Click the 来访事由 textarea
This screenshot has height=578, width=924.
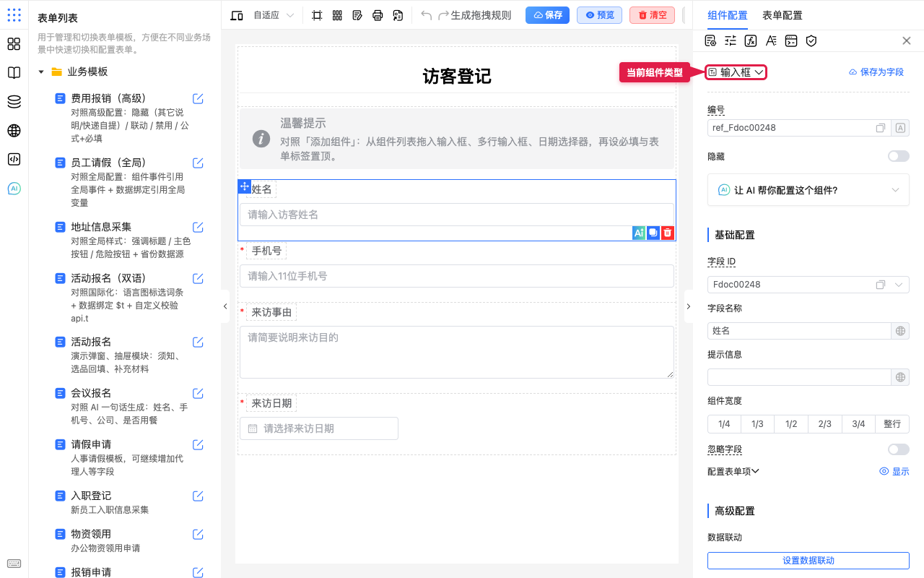pos(457,352)
